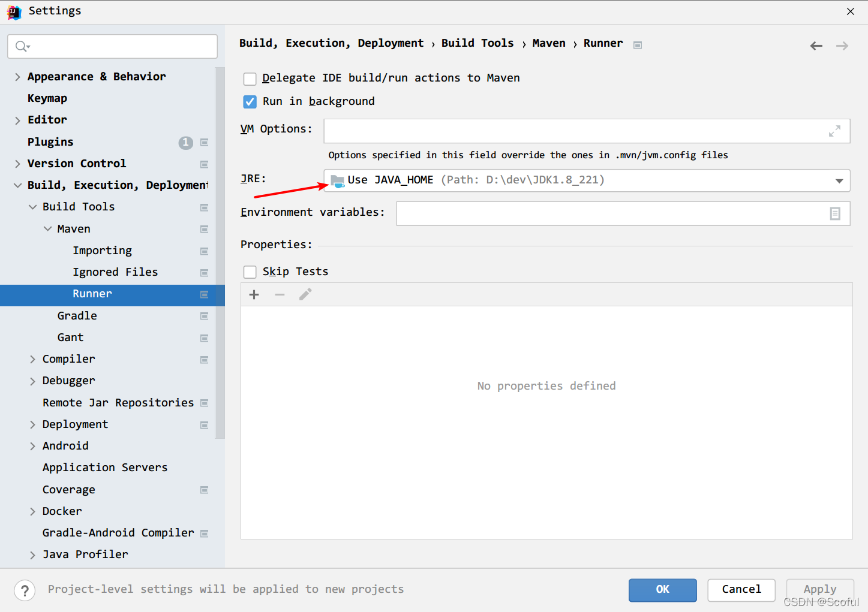
Task: Click the project-level icon on the Version Control row
Action: click(204, 164)
